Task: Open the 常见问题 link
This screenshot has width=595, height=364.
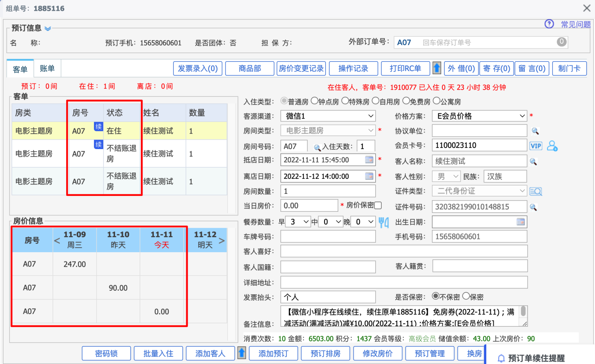Action: click(576, 24)
